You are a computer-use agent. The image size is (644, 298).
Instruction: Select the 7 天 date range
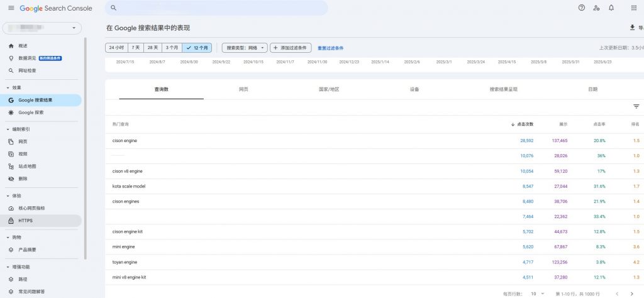[136, 48]
